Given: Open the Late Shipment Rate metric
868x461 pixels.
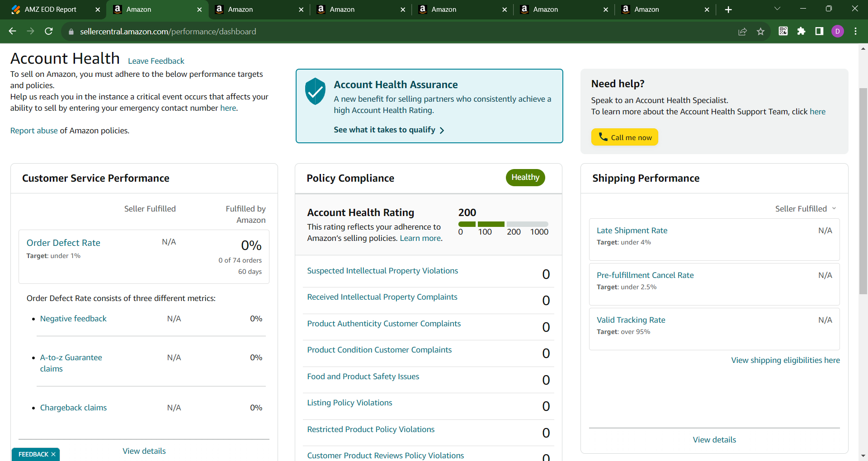Looking at the screenshot, I should [x=632, y=230].
